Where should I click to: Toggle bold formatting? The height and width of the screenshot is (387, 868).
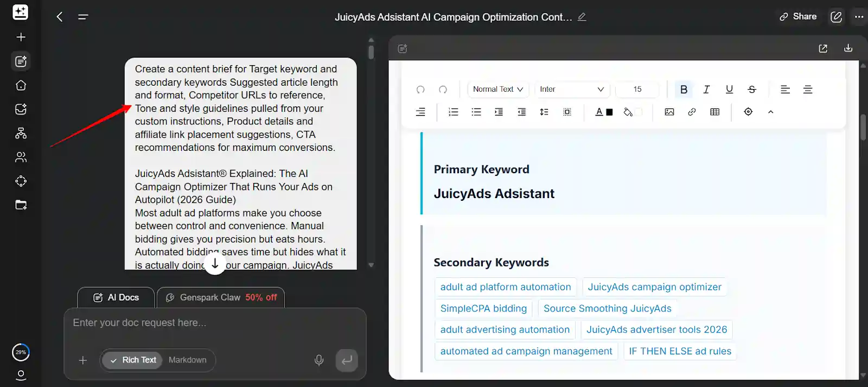684,90
